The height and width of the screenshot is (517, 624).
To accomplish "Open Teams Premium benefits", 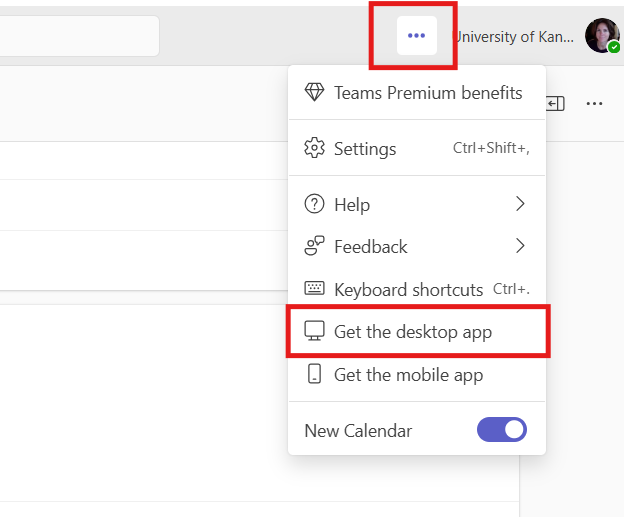I will click(428, 93).
